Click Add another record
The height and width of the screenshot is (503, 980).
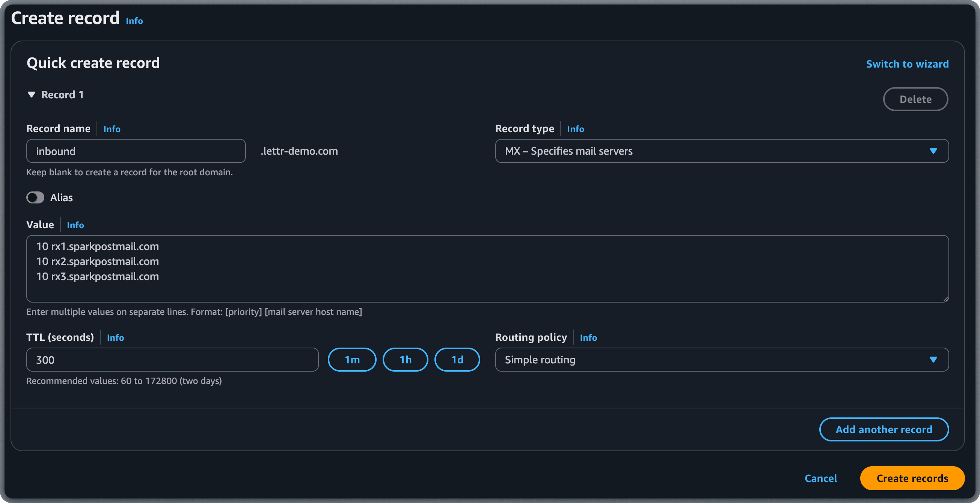(x=884, y=429)
